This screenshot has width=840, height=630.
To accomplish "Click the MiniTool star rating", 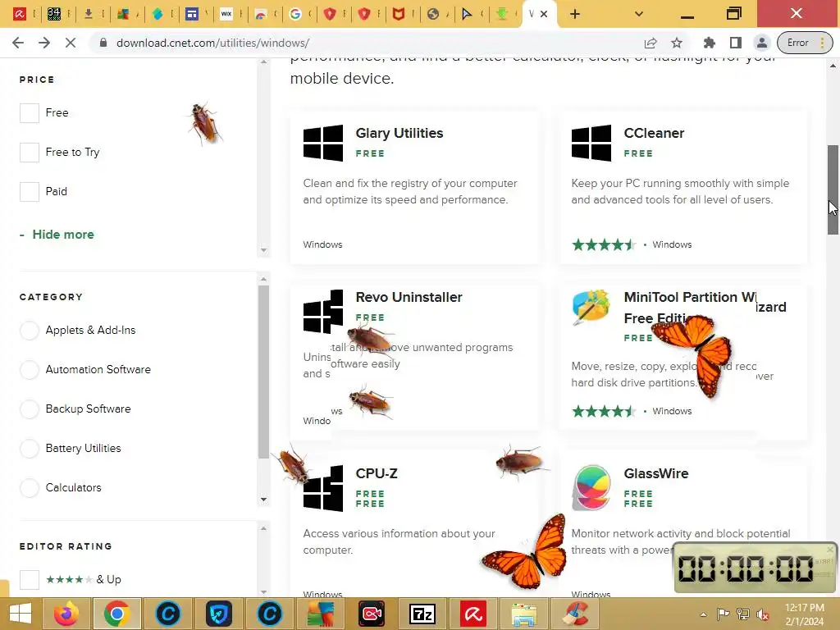I will tap(603, 412).
